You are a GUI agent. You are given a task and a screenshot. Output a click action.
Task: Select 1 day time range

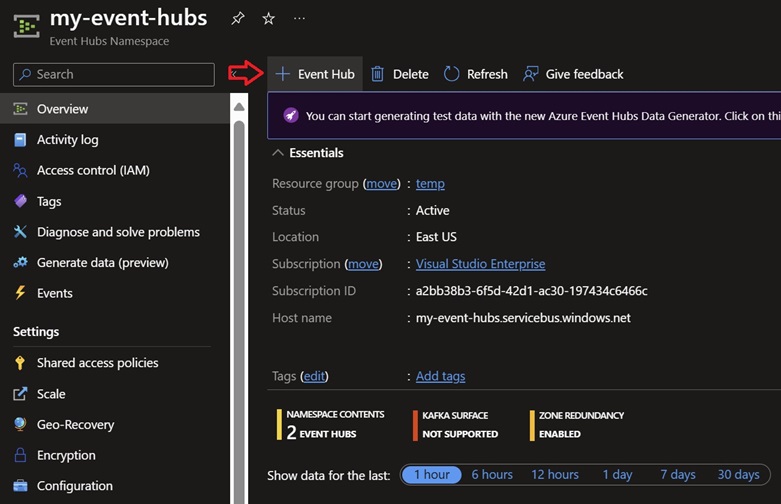617,475
